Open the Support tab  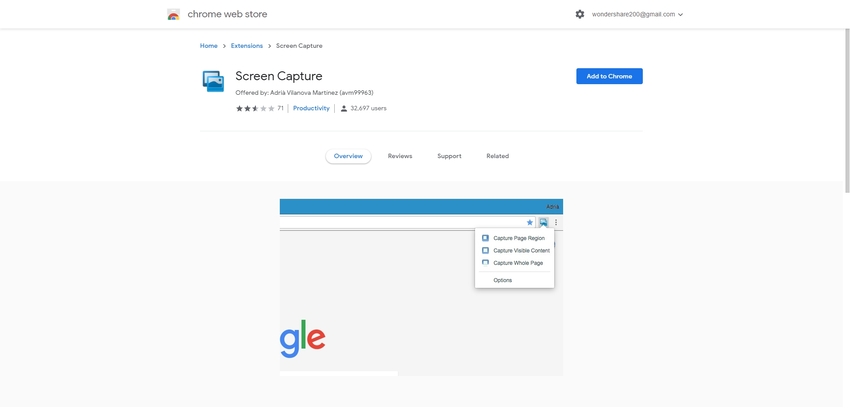point(449,156)
